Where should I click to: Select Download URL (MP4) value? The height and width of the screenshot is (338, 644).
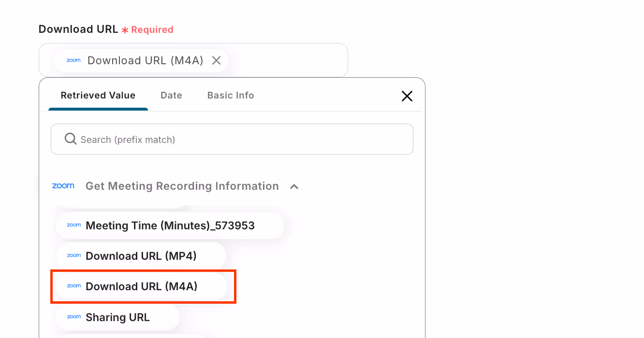(x=141, y=256)
